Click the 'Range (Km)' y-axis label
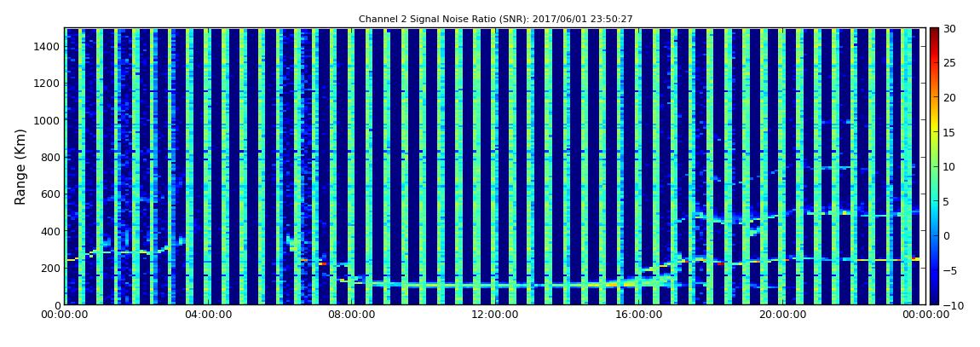Screen dimensions: 980x347 click(x=20, y=167)
